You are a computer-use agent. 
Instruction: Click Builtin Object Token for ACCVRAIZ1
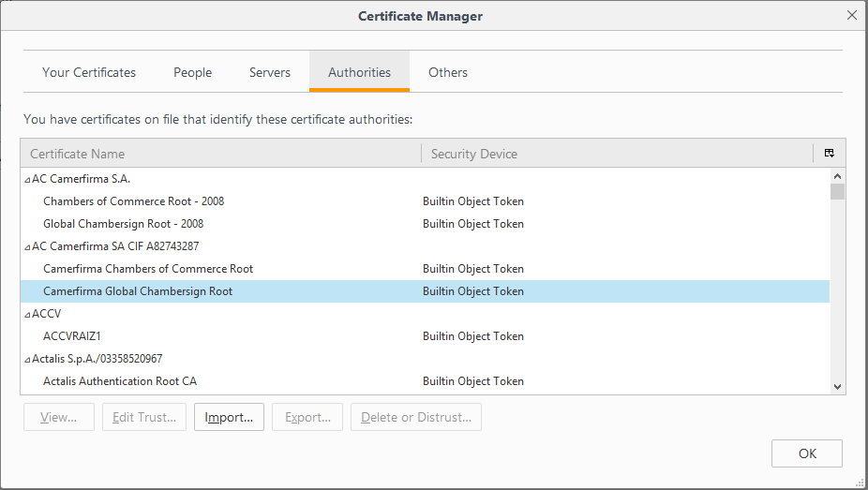pyautogui.click(x=472, y=336)
